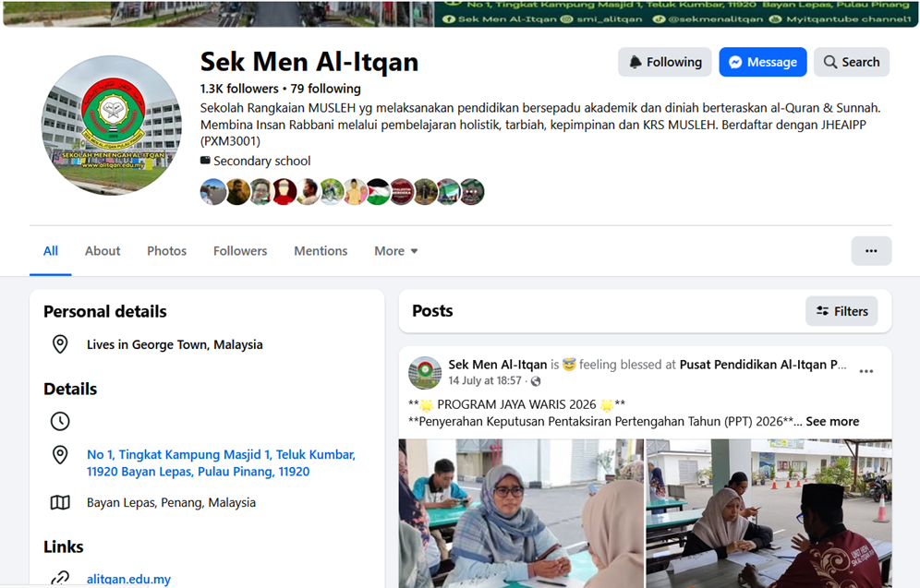920x588 pixels.
Task: Open the Followers tab
Action: point(240,251)
